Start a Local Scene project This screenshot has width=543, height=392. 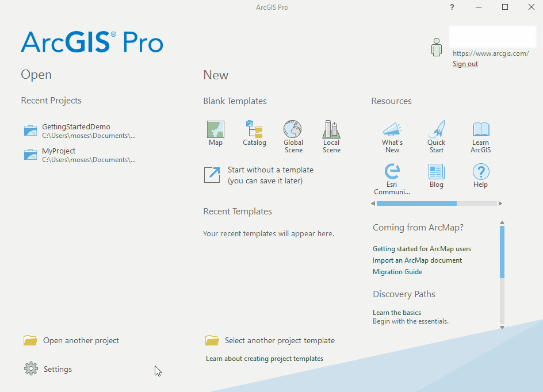click(331, 137)
